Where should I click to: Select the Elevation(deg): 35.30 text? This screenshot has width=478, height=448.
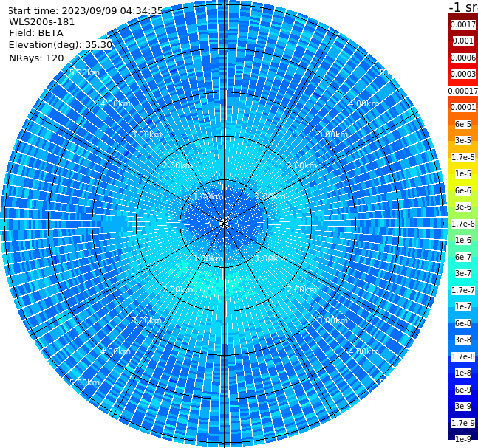coord(61,45)
